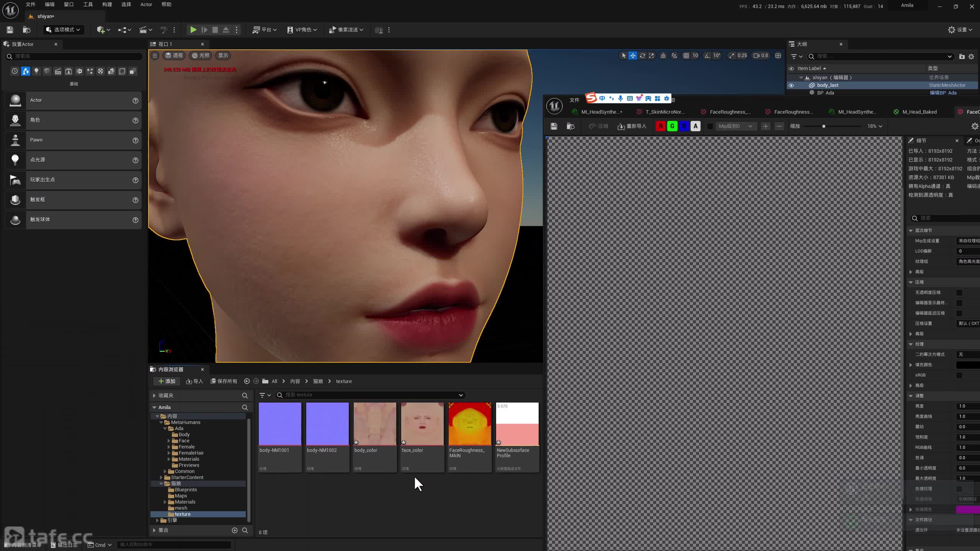Click the lit lighting mode button
The height and width of the screenshot is (551, 980).
(x=201, y=55)
